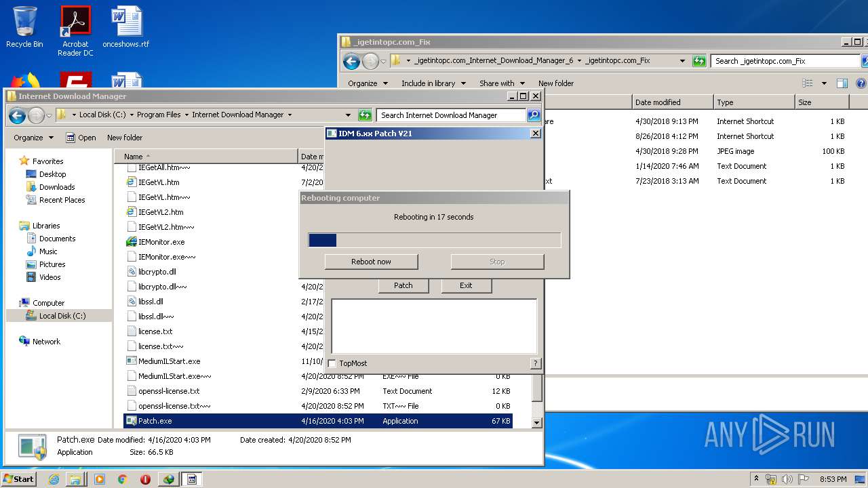The image size is (868, 488).
Task: Click the file list scrollbar down arrow
Action: click(x=536, y=422)
